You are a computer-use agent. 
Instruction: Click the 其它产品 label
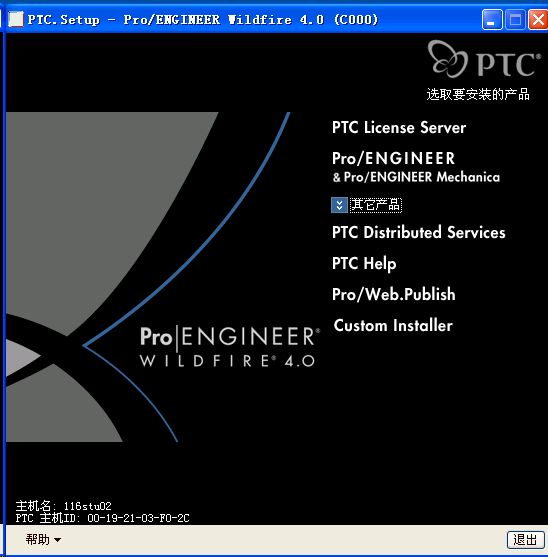coord(376,205)
